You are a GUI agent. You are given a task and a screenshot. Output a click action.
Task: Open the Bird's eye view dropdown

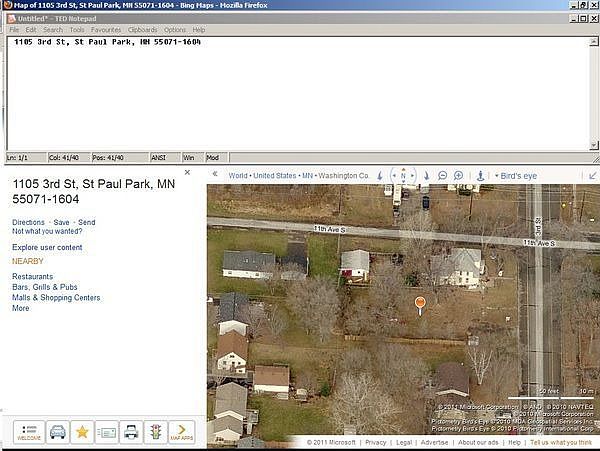pyautogui.click(x=516, y=176)
